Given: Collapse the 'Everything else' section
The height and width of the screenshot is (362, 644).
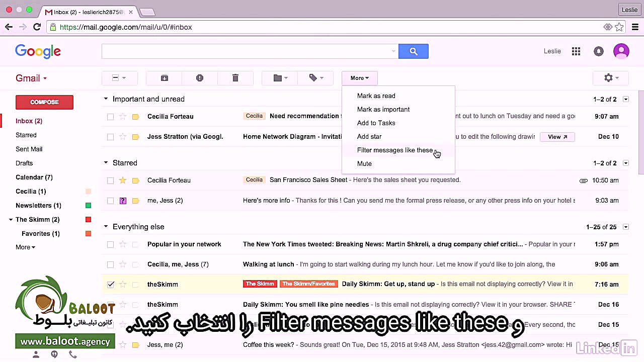Looking at the screenshot, I should (x=106, y=227).
